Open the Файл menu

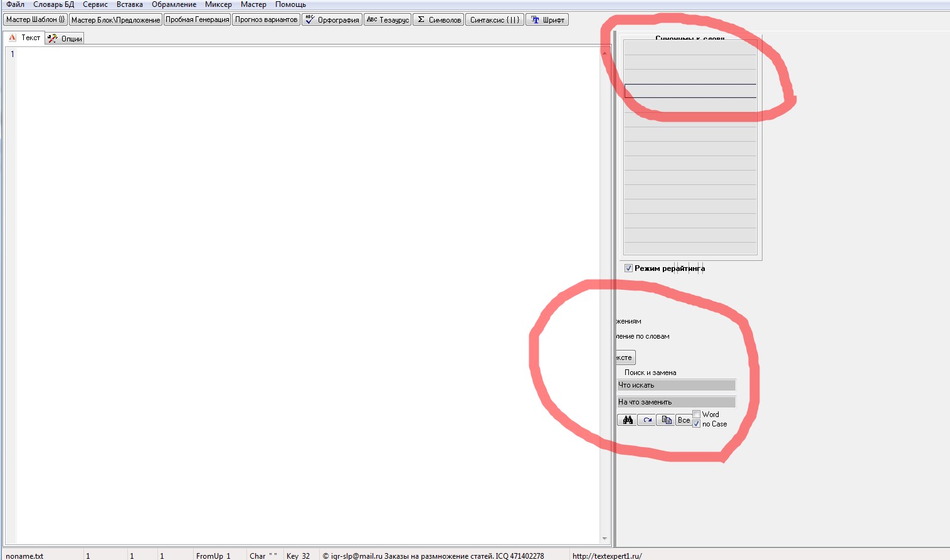16,4
